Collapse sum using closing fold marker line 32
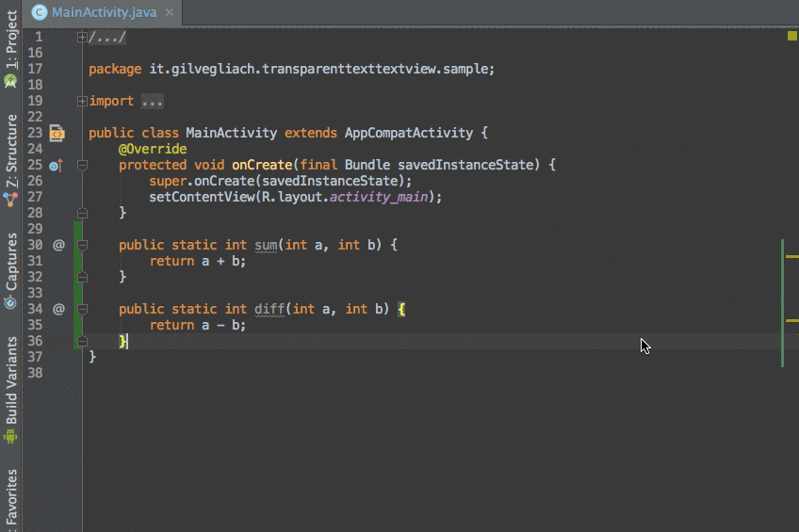The width and height of the screenshot is (799, 532). coord(82,277)
